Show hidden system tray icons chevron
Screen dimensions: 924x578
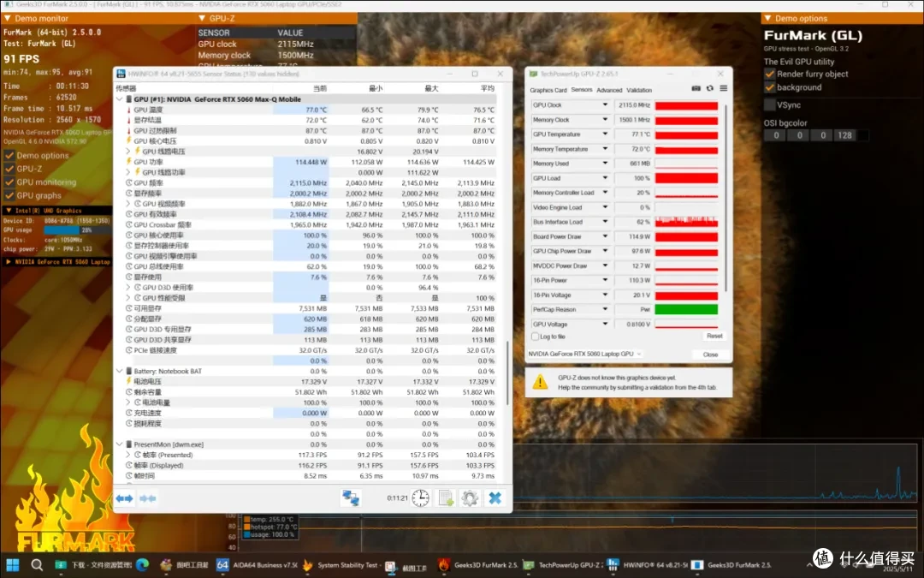809,565
